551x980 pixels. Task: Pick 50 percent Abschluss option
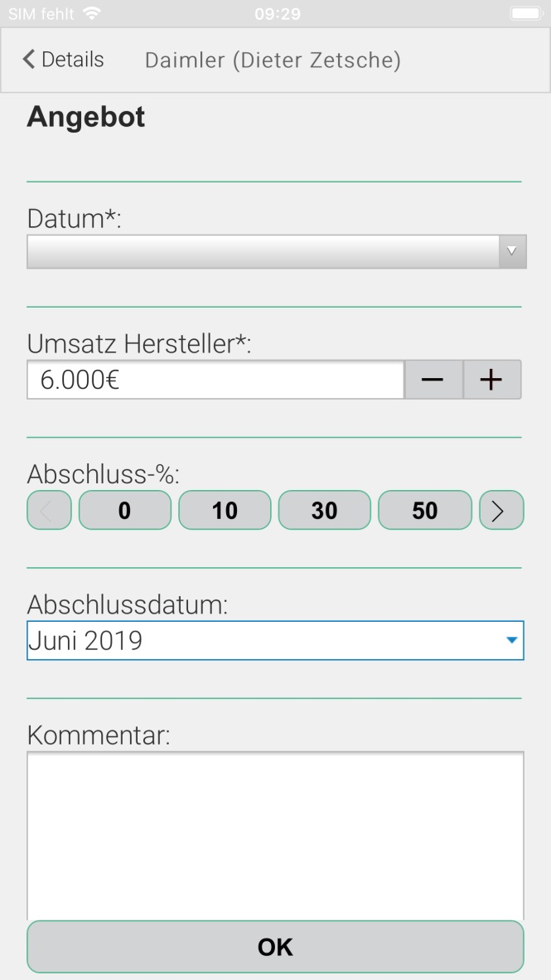[x=424, y=510]
